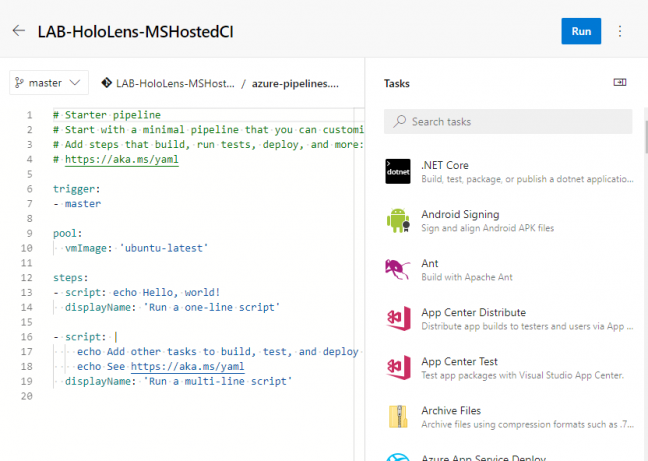Run the LAB-HoloLens-MSHostedCI pipeline

(581, 31)
